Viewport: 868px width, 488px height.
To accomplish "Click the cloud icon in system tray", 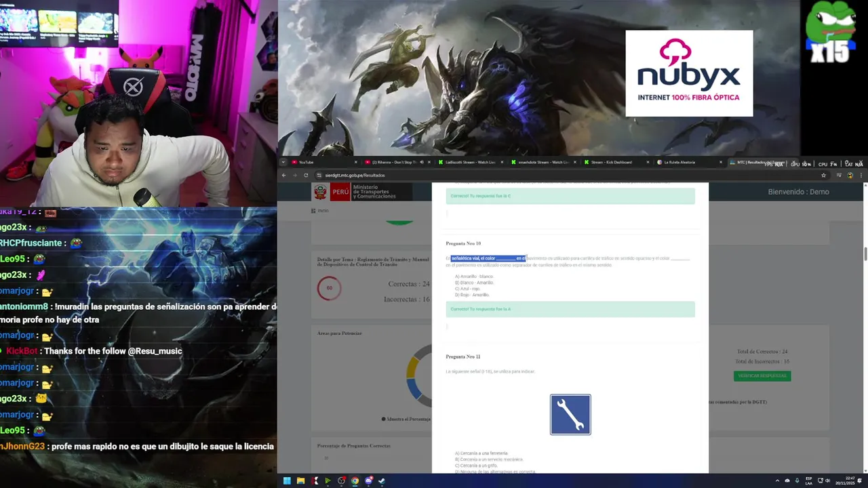I will pos(787,481).
